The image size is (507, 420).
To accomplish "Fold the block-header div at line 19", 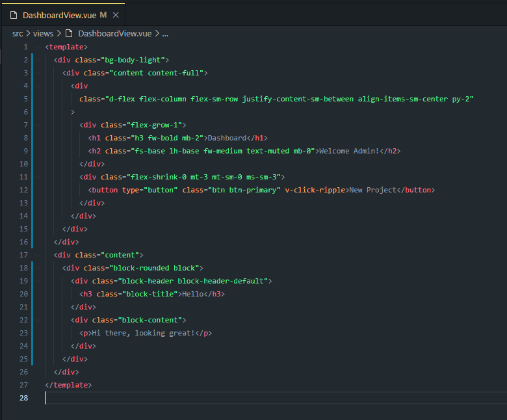I will 38,281.
